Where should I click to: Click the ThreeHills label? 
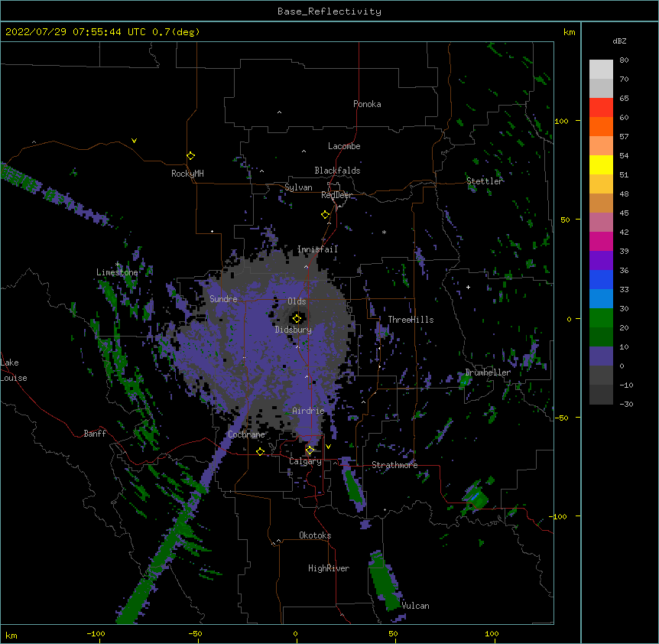(x=411, y=320)
